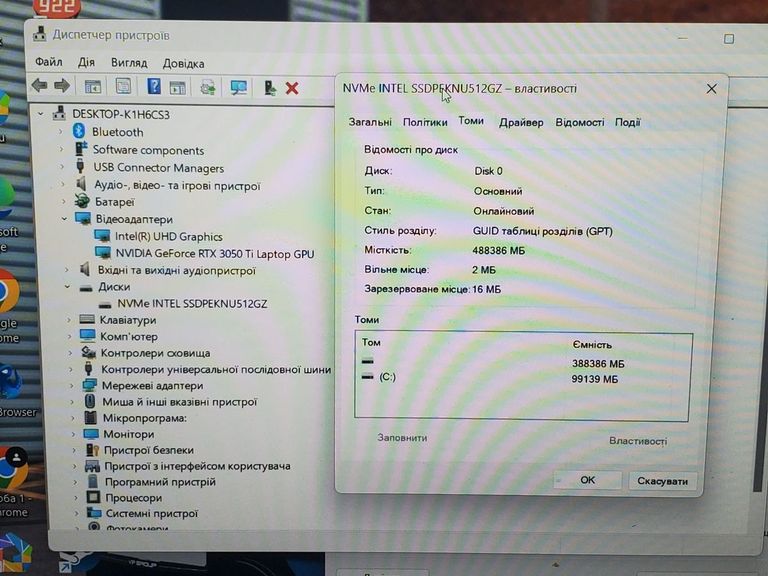This screenshot has width=768, height=576.
Task: Collapse the Відеоадаптери tree node
Action: (64, 219)
